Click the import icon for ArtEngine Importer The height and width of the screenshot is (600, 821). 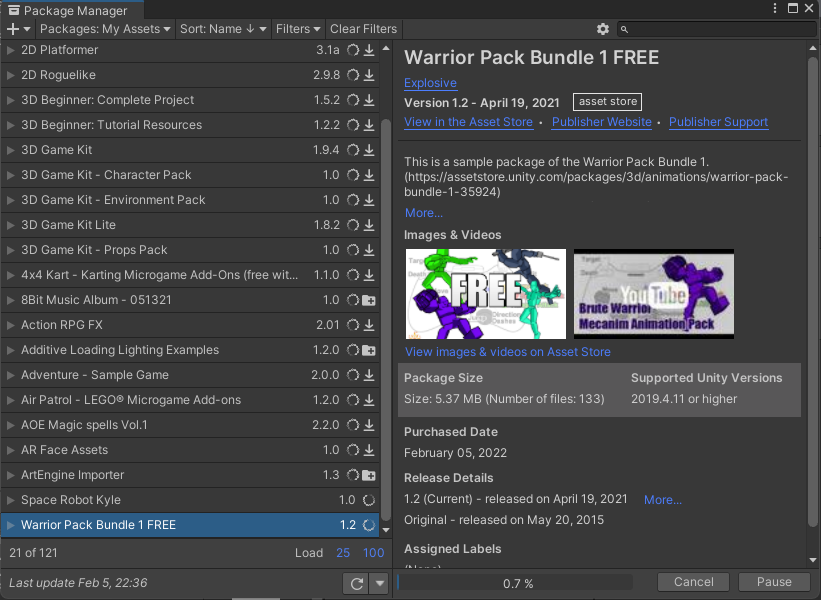(x=369, y=475)
